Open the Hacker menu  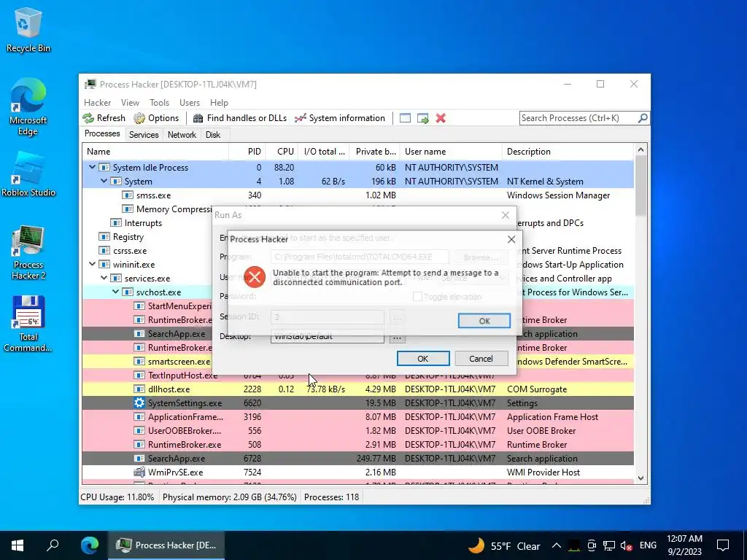tap(97, 102)
